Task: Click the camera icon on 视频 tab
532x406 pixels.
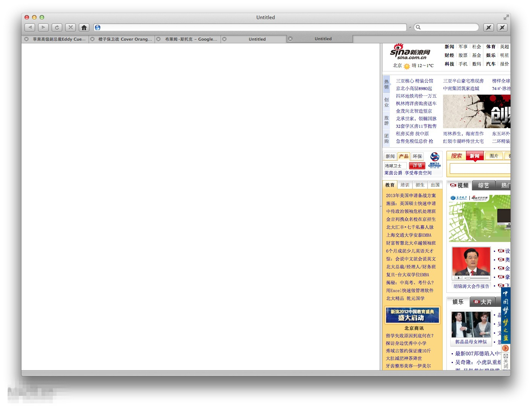Action: (453, 185)
